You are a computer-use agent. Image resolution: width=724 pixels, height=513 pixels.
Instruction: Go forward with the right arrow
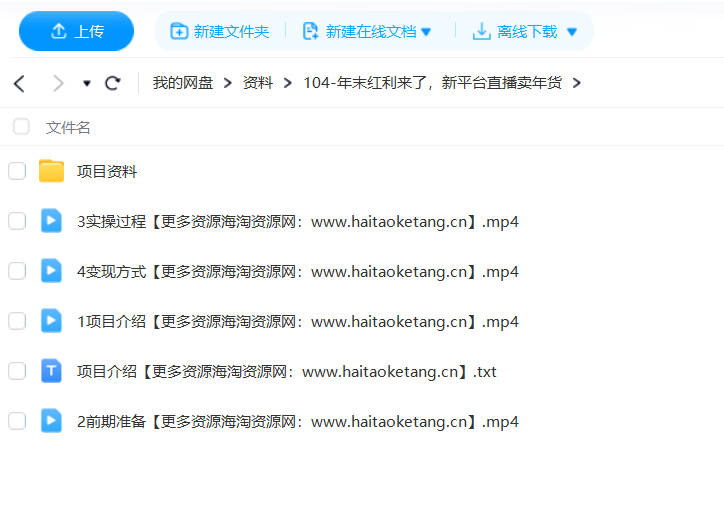pyautogui.click(x=58, y=84)
